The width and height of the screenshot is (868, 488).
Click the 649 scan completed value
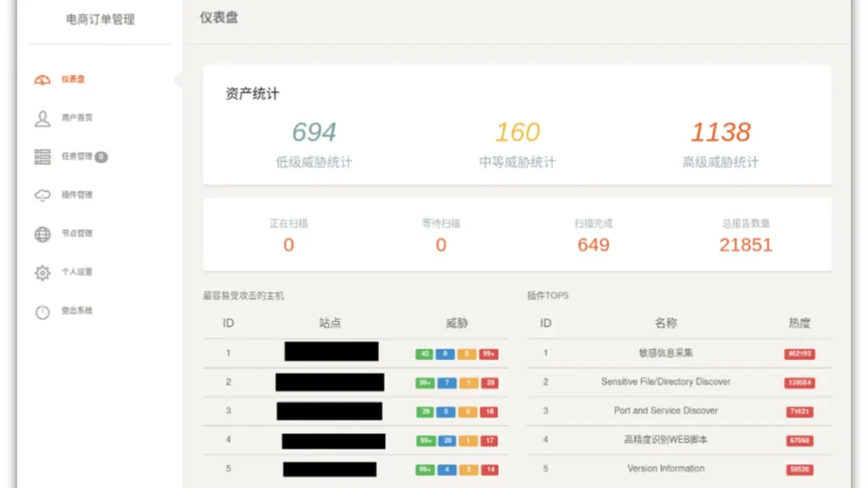pyautogui.click(x=593, y=245)
